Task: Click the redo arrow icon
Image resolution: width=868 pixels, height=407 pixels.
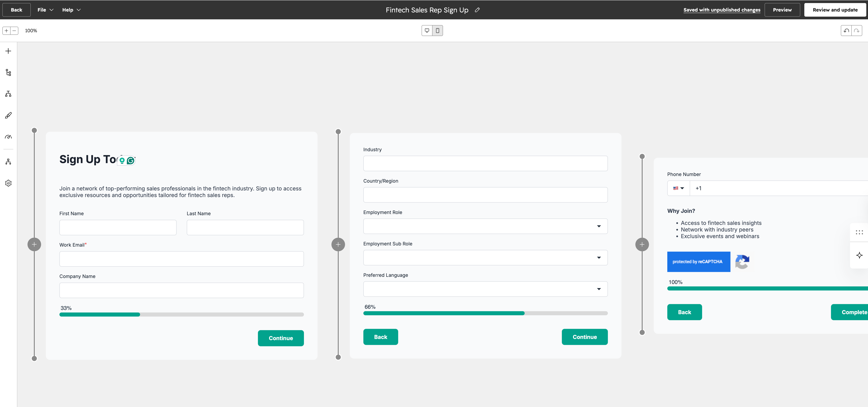Action: point(857,31)
